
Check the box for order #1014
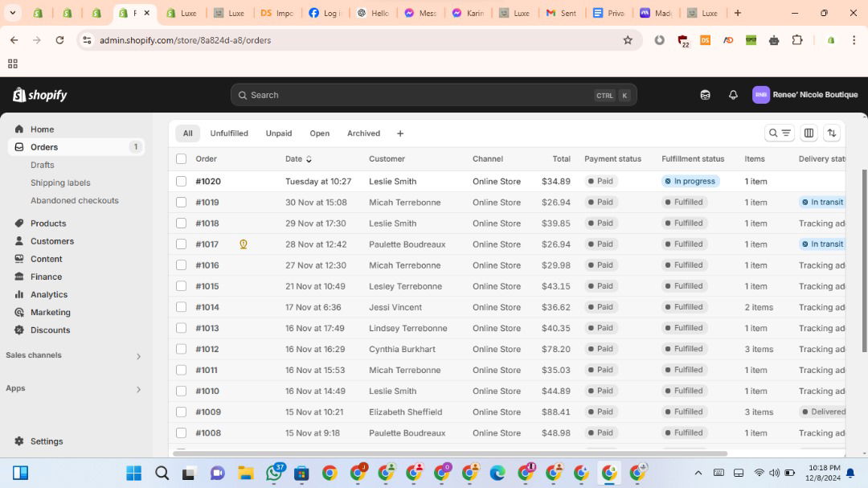(181, 307)
